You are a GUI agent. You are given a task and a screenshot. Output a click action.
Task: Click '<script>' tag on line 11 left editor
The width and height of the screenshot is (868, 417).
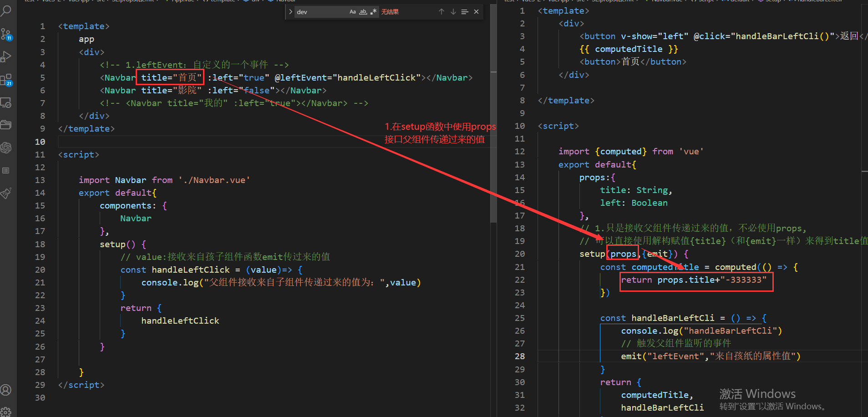coord(78,154)
